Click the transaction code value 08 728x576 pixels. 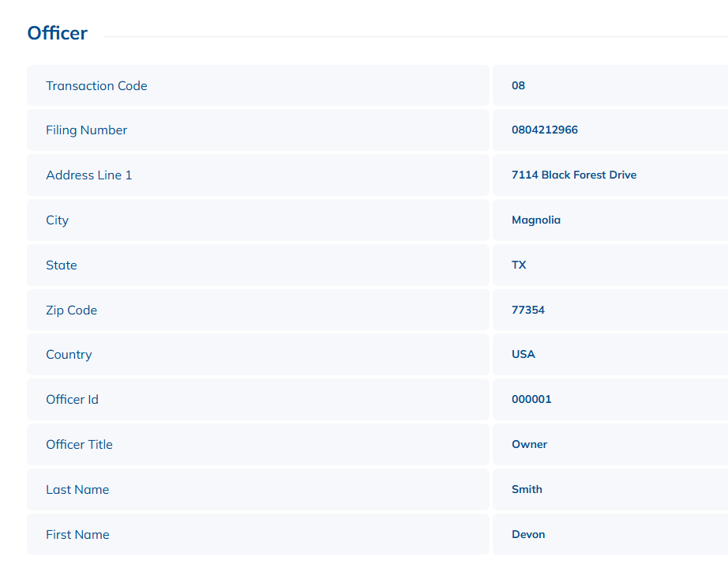point(518,85)
